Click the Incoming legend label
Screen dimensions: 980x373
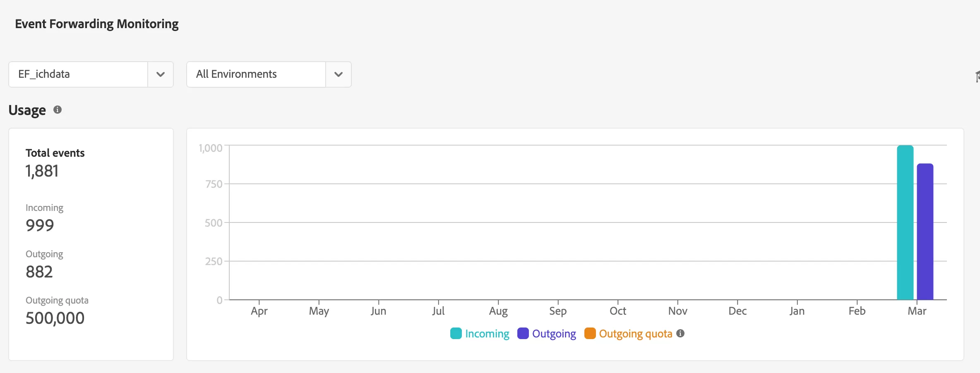click(x=487, y=334)
